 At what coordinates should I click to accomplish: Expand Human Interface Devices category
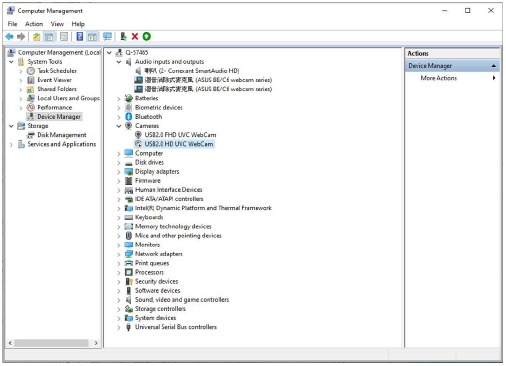(119, 190)
